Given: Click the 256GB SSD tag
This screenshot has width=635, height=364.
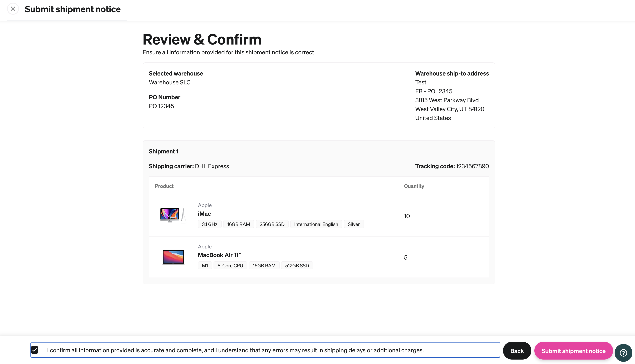Looking at the screenshot, I should click(272, 224).
